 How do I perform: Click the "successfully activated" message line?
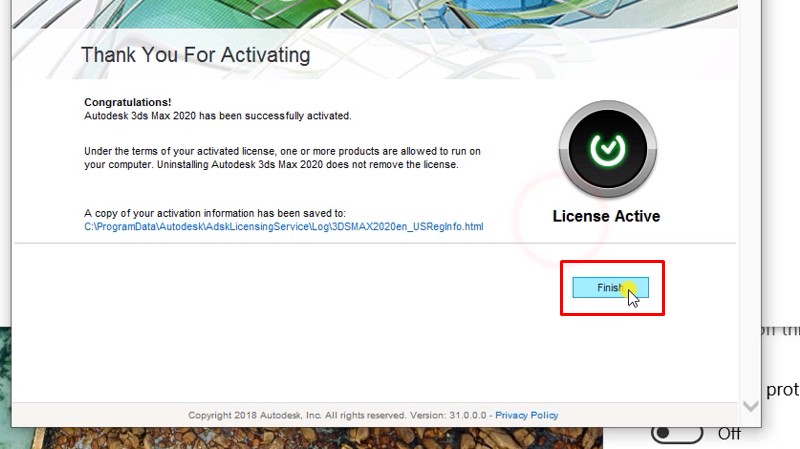point(217,116)
